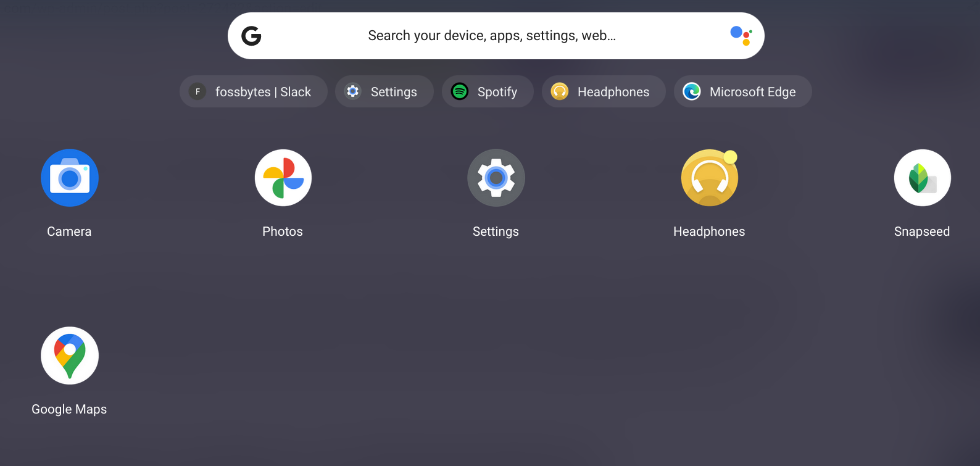980x466 pixels.
Task: Open fossbytes | Slack suggestion chip
Action: pyautogui.click(x=254, y=91)
